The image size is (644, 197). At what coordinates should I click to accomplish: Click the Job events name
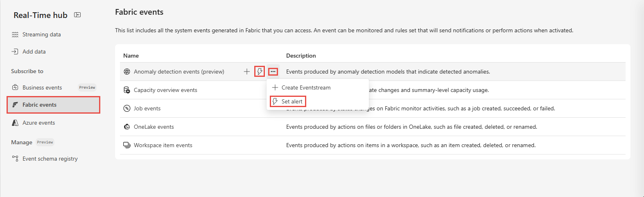(147, 108)
